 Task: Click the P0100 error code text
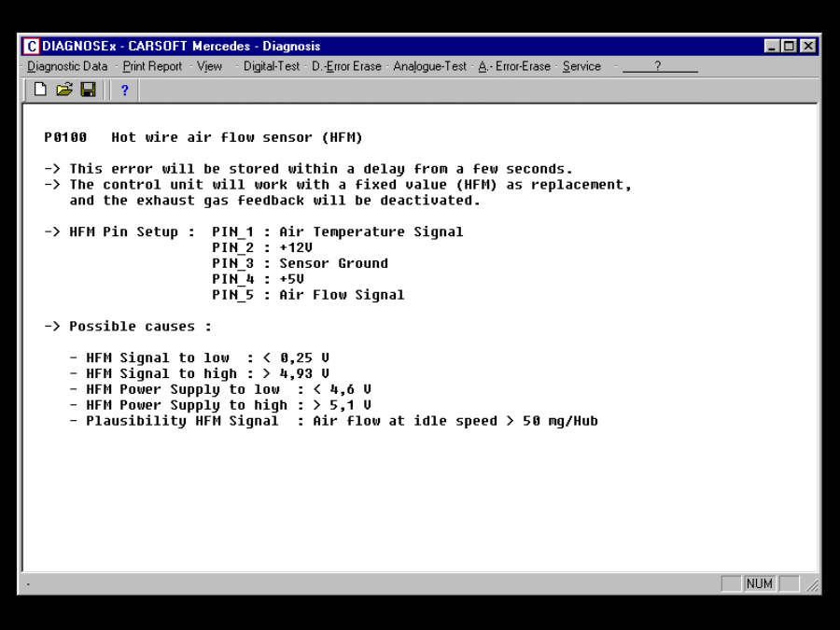[65, 137]
